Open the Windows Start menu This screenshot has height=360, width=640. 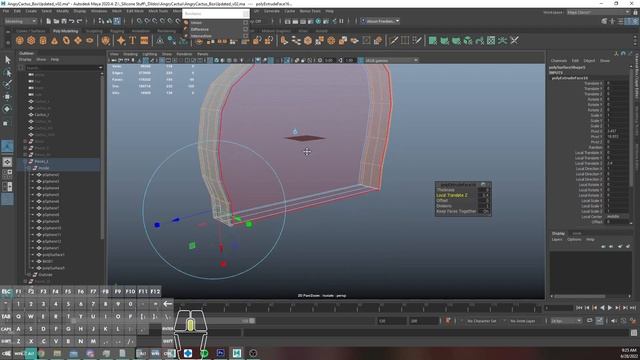6,353
